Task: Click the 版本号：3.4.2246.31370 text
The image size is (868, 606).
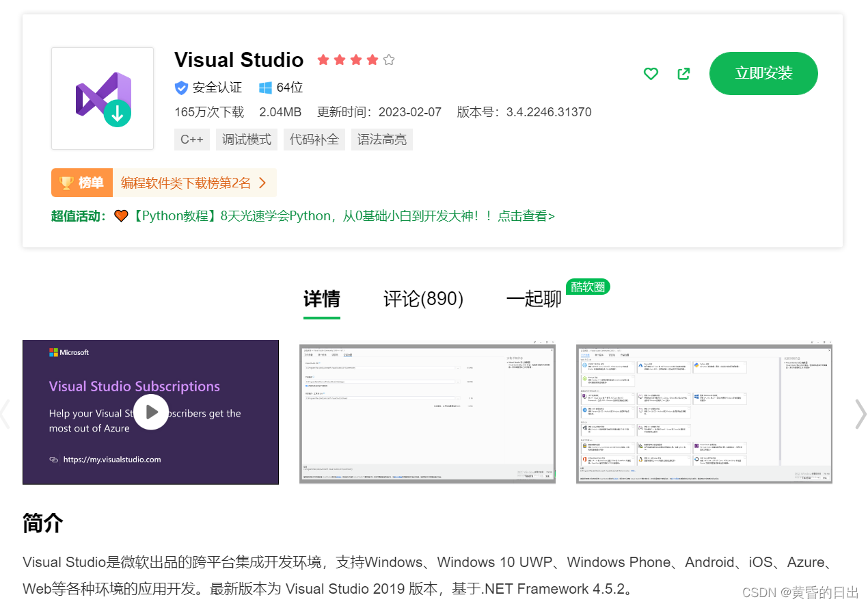Action: pyautogui.click(x=524, y=112)
